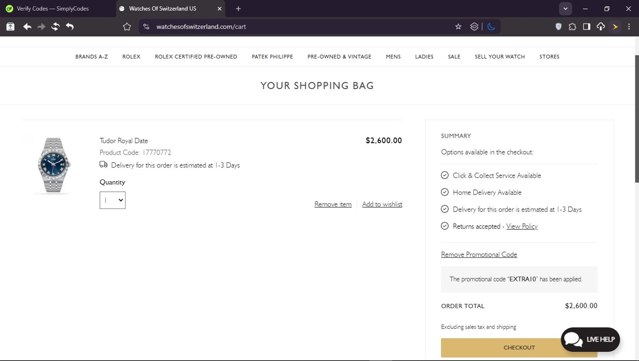Image resolution: width=639 pixels, height=361 pixels.
Task: Click checkmark beside summary delivery estimate
Action: [x=445, y=209]
